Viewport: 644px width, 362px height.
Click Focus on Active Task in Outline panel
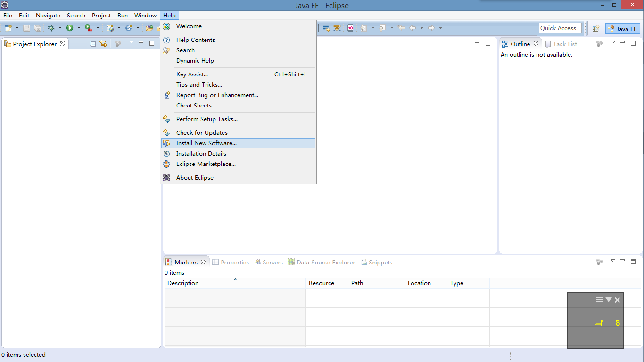tap(599, 44)
